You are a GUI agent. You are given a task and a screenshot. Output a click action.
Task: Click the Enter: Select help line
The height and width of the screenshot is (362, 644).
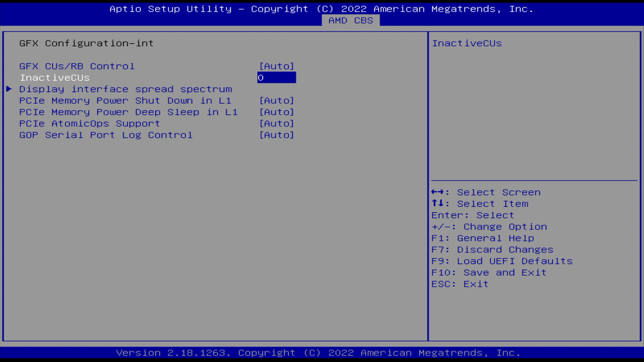click(473, 215)
